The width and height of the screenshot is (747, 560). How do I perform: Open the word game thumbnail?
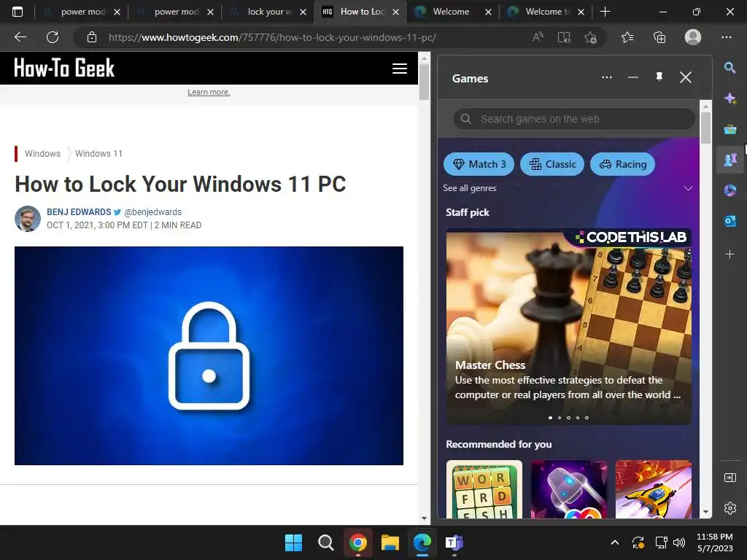(x=484, y=489)
